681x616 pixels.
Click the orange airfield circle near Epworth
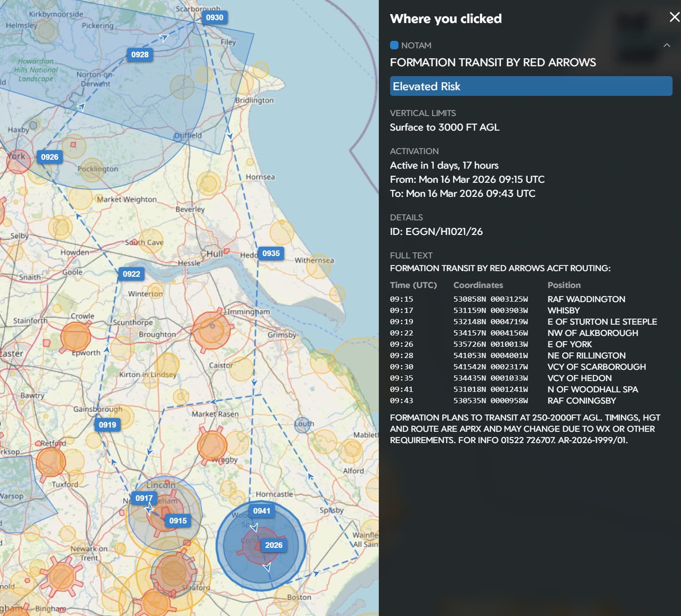75,336
